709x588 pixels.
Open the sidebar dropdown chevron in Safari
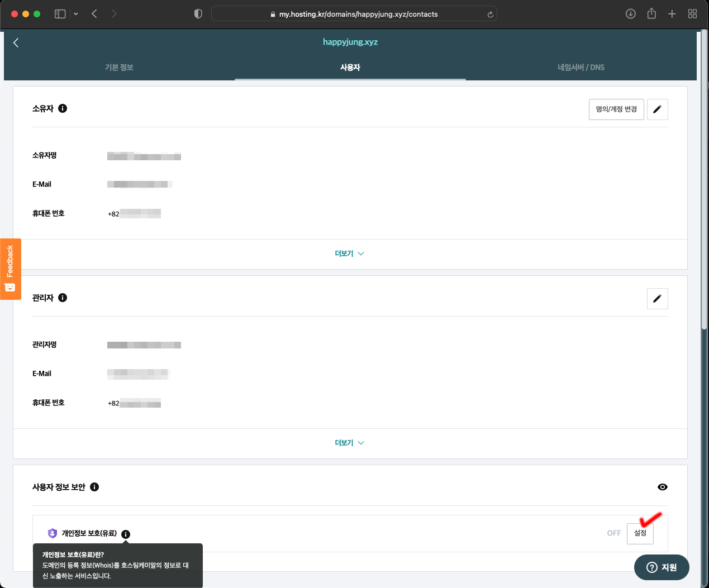76,14
